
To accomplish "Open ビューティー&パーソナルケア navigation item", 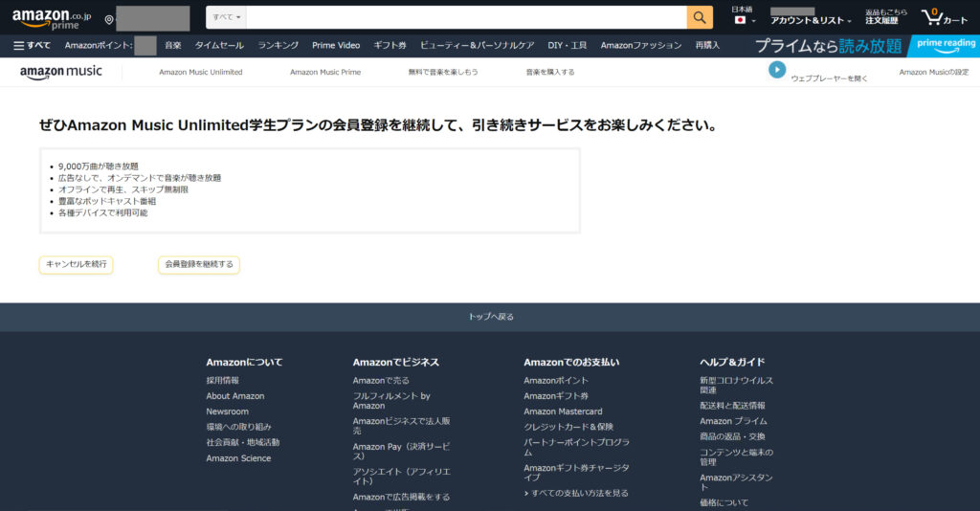I will (x=477, y=46).
